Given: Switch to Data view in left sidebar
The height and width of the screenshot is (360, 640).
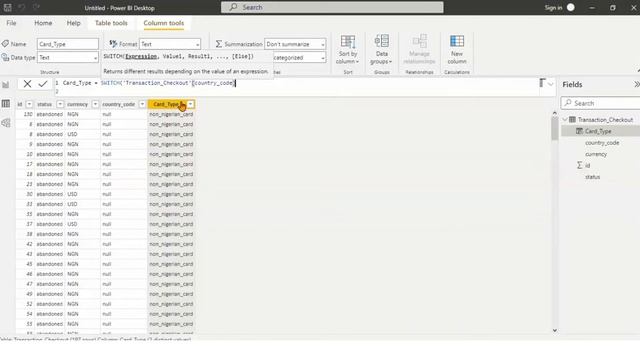Looking at the screenshot, I should point(6,104).
